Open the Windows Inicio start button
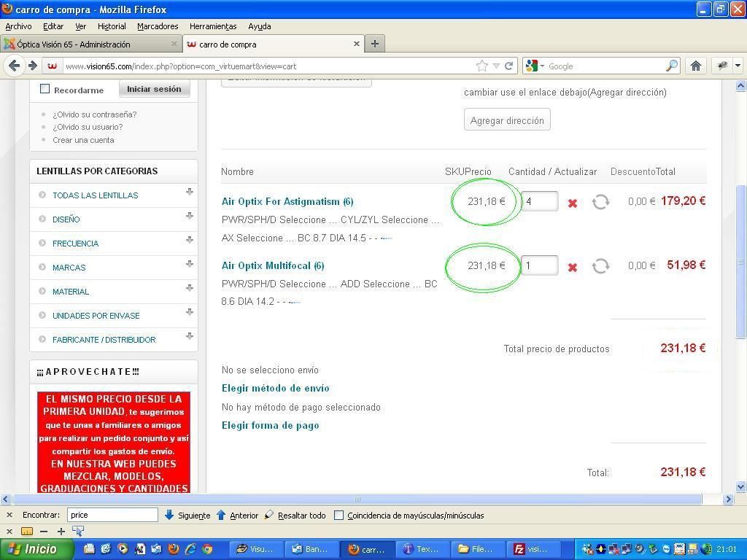The height and width of the screenshot is (560, 747). [x=37, y=549]
